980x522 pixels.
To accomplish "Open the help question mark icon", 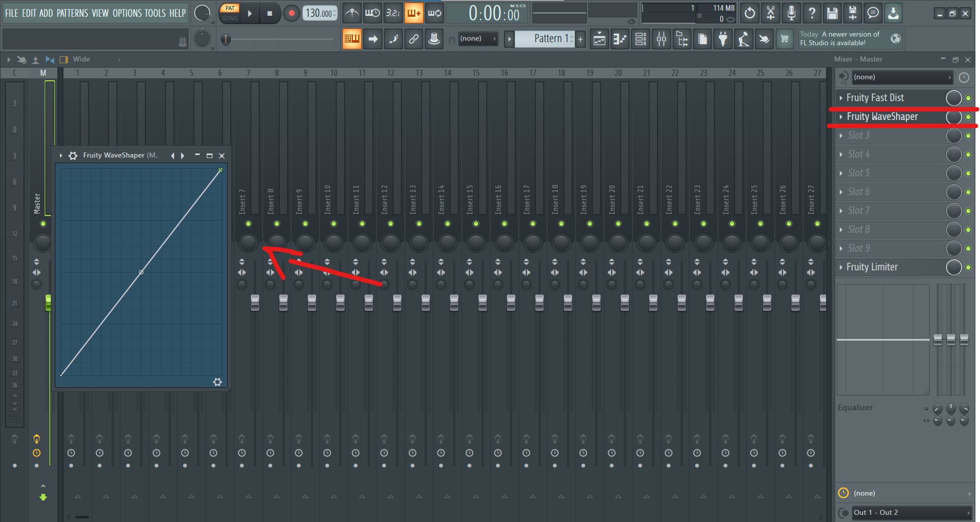I will [x=812, y=13].
